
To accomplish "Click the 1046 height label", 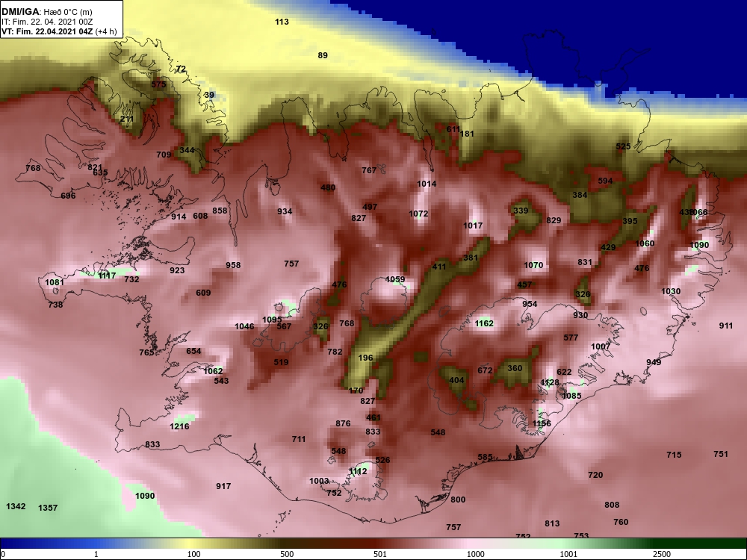I will pyautogui.click(x=244, y=326).
